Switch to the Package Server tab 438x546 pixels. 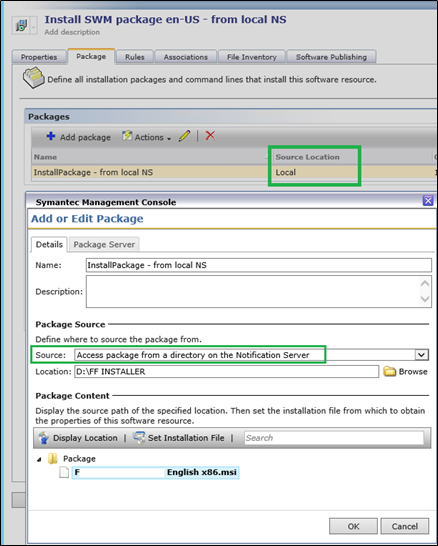pos(104,244)
